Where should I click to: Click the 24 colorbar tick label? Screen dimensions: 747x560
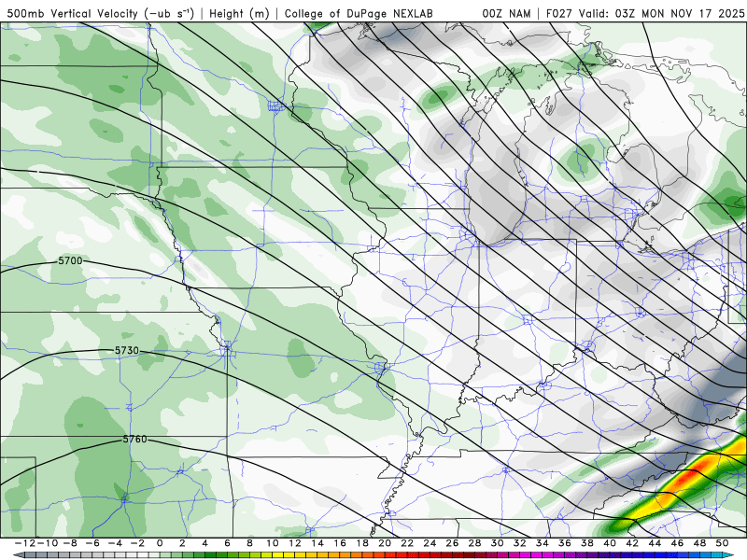coord(430,543)
